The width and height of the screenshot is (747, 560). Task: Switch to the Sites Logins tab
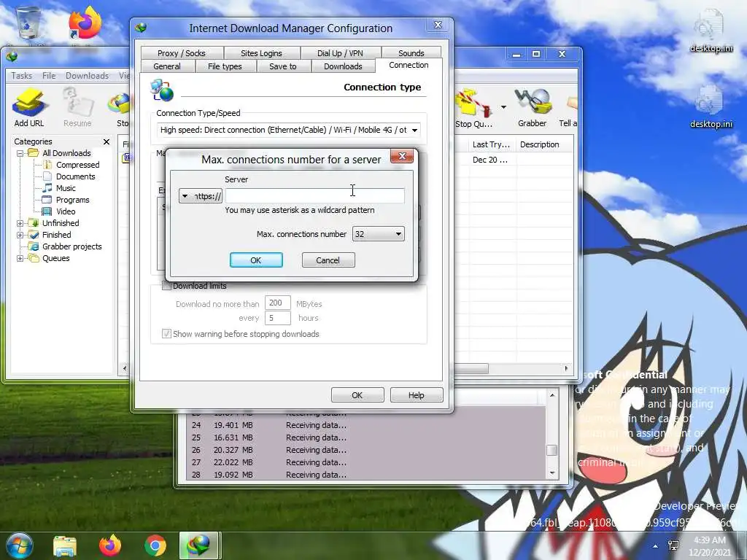(x=262, y=53)
